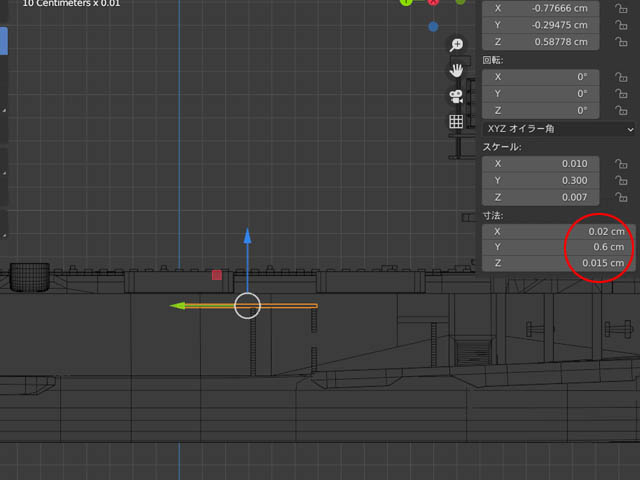Viewport: 640px width, 480px height.
Task: Click the スケール: scale label
Action: pyautogui.click(x=502, y=147)
